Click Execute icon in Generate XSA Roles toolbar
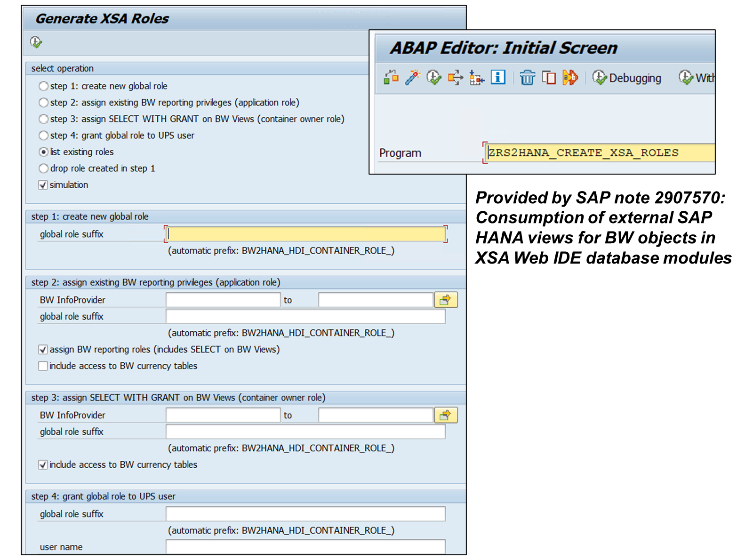This screenshot has height=560, width=753. (x=36, y=42)
